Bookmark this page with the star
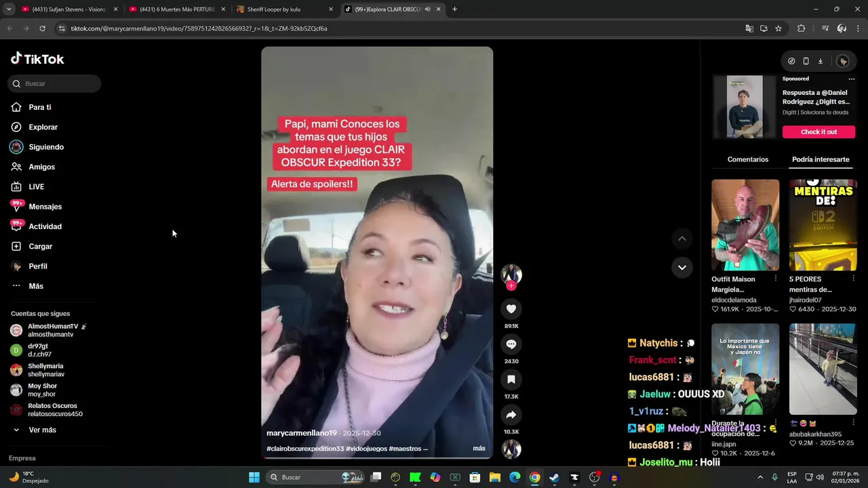Viewport: 868px width, 488px height. [778, 28]
